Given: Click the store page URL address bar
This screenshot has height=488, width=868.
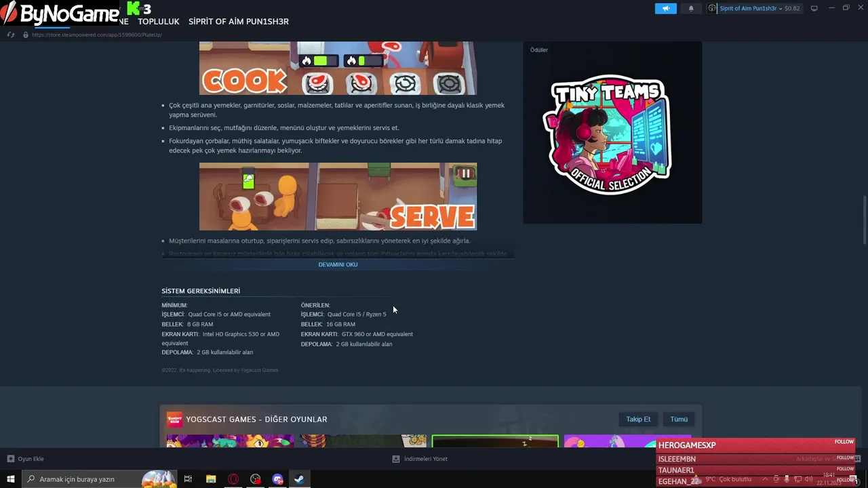Looking at the screenshot, I should click(97, 35).
